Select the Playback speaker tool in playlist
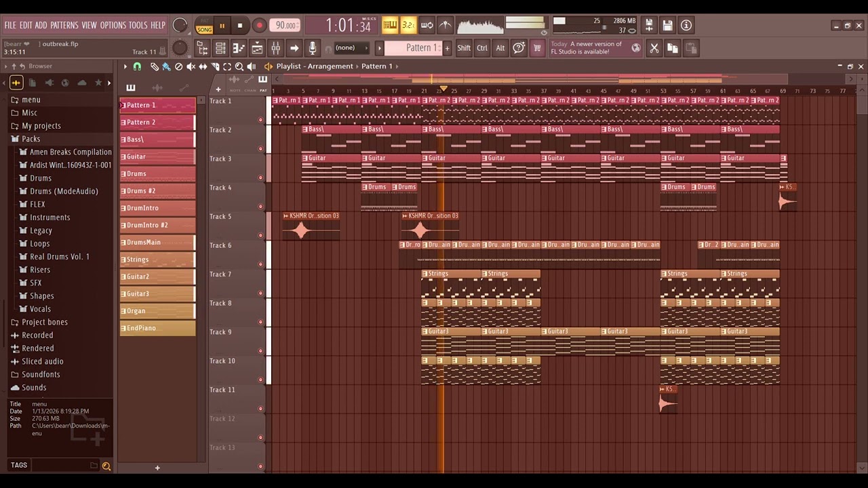This screenshot has width=868, height=488. pyautogui.click(x=252, y=66)
